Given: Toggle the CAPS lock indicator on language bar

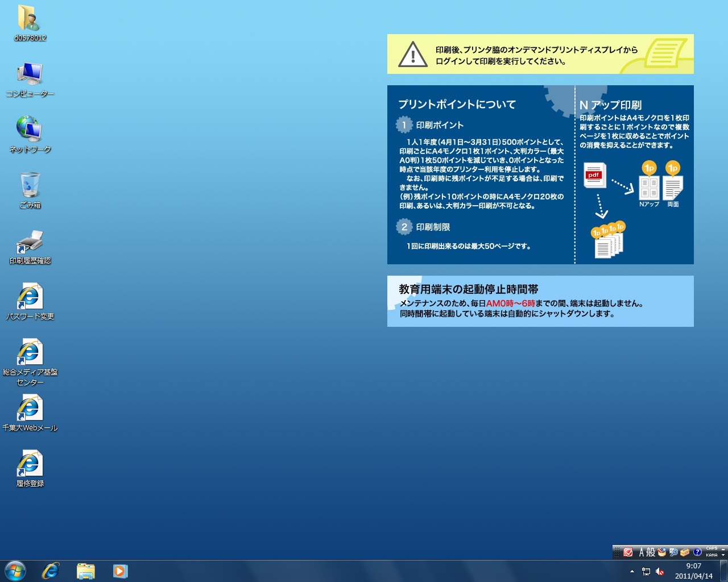Looking at the screenshot, I should pyautogui.click(x=712, y=548).
